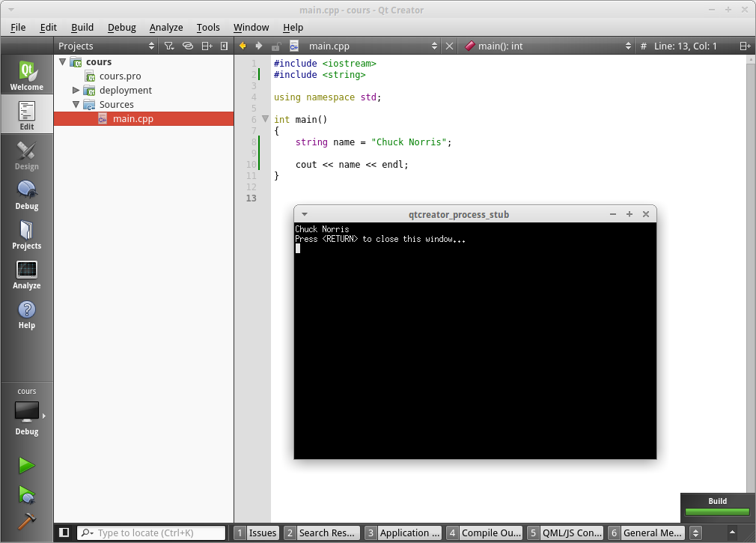Open Design mode
Image resolution: width=756 pixels, height=543 pixels.
[26, 154]
